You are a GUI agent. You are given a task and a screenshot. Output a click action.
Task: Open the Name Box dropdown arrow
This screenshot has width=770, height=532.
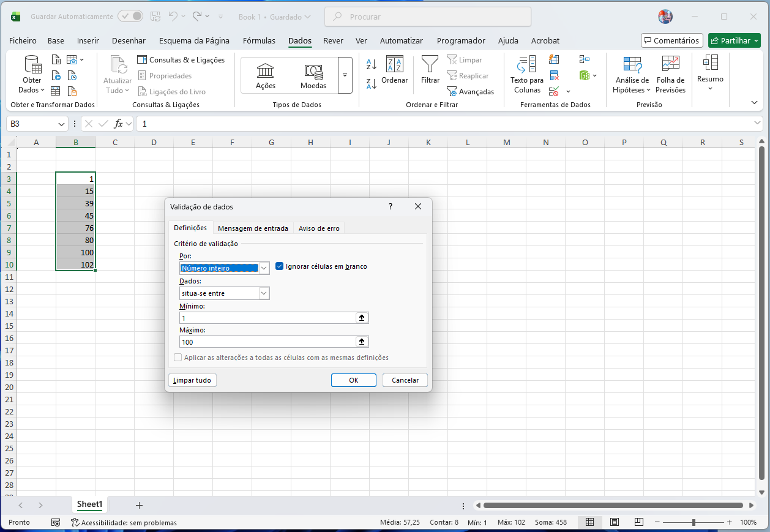click(61, 124)
